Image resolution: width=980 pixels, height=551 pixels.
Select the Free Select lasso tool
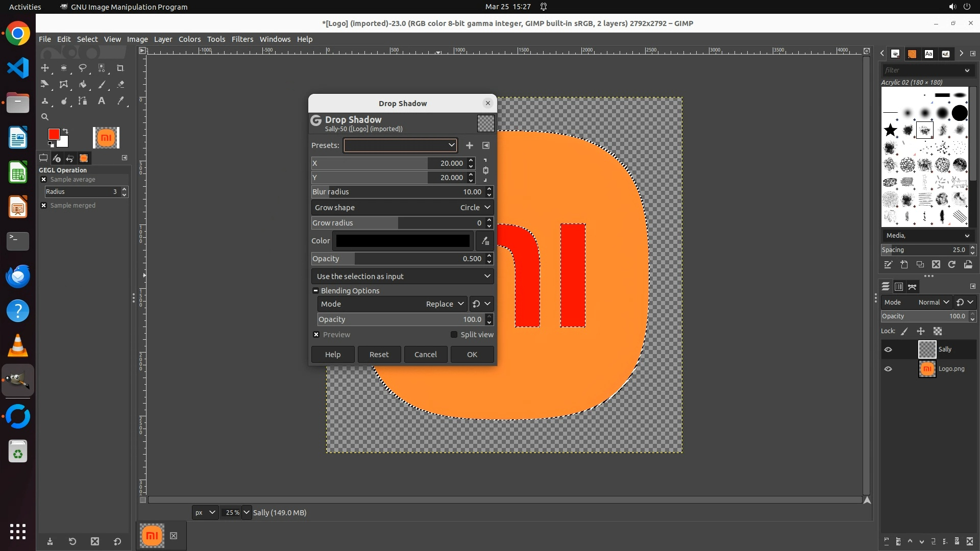coord(83,68)
